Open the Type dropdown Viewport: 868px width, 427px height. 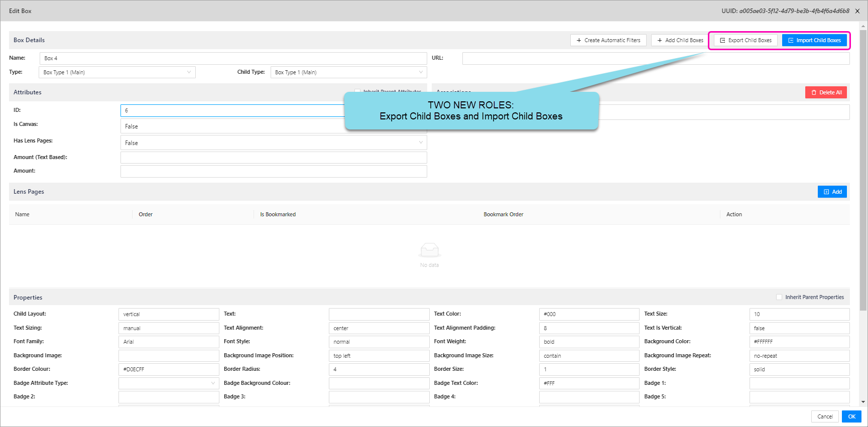point(117,72)
